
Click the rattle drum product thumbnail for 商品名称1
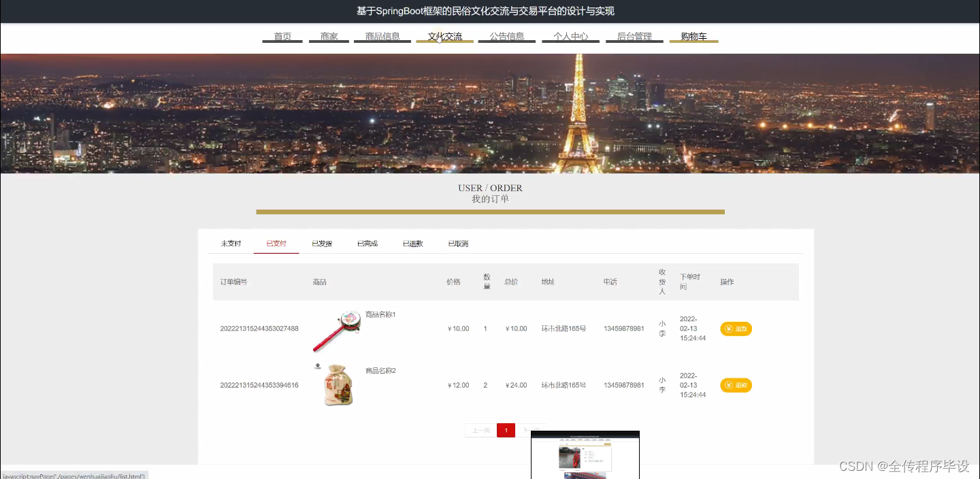tap(336, 331)
